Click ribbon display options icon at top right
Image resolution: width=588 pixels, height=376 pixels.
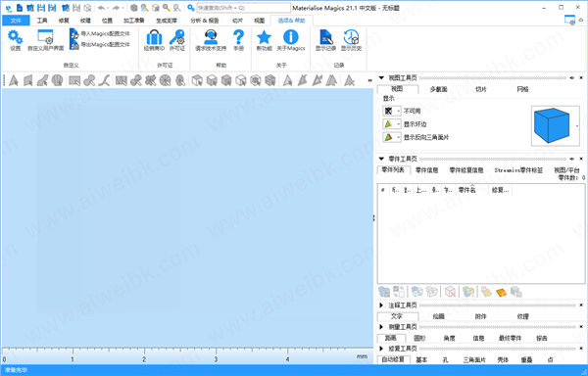pyautogui.click(x=569, y=21)
